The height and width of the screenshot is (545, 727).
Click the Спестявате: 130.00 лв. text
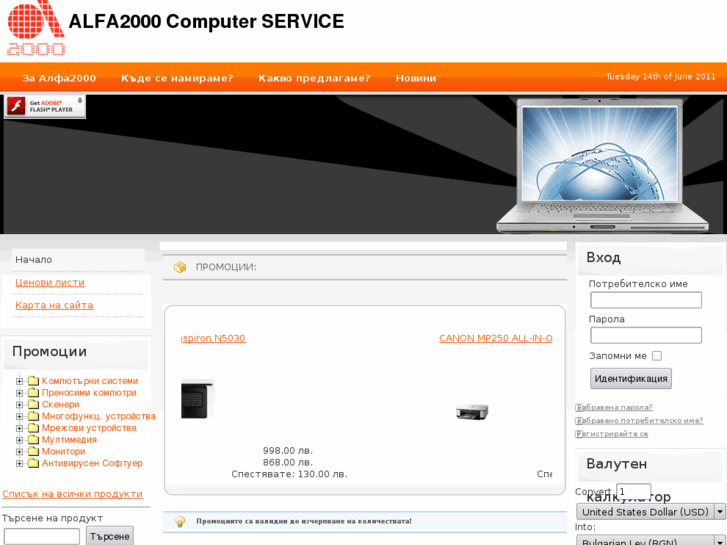289,474
